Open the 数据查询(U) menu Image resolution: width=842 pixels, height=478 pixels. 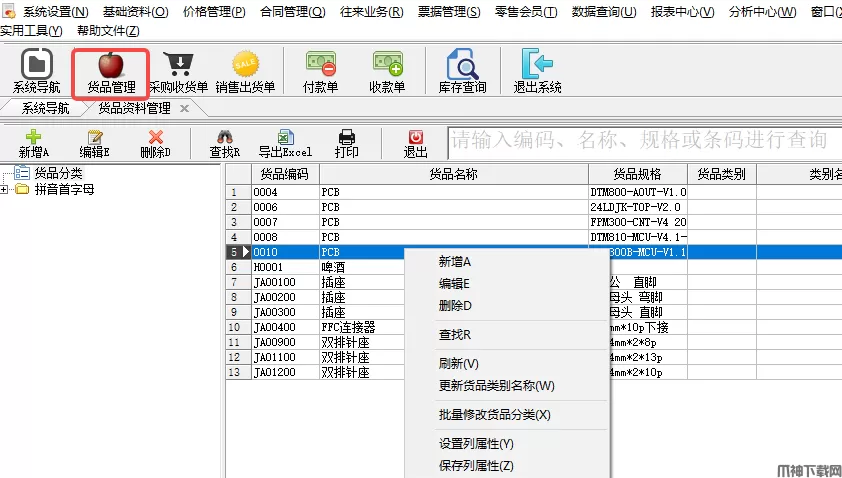604,12
